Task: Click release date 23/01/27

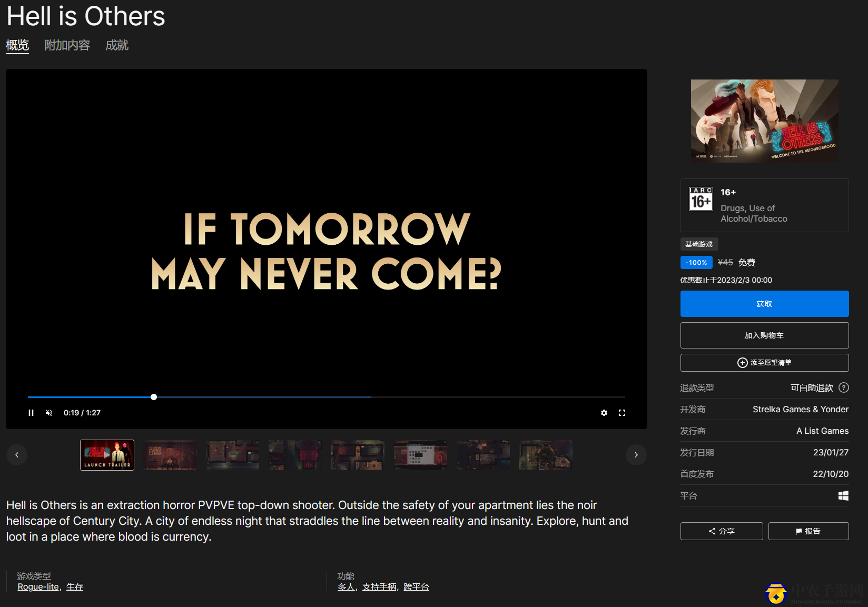Action: (x=831, y=453)
